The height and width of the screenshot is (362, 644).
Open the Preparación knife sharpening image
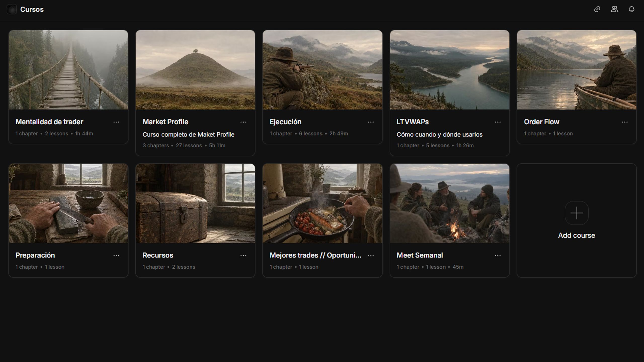tap(68, 203)
